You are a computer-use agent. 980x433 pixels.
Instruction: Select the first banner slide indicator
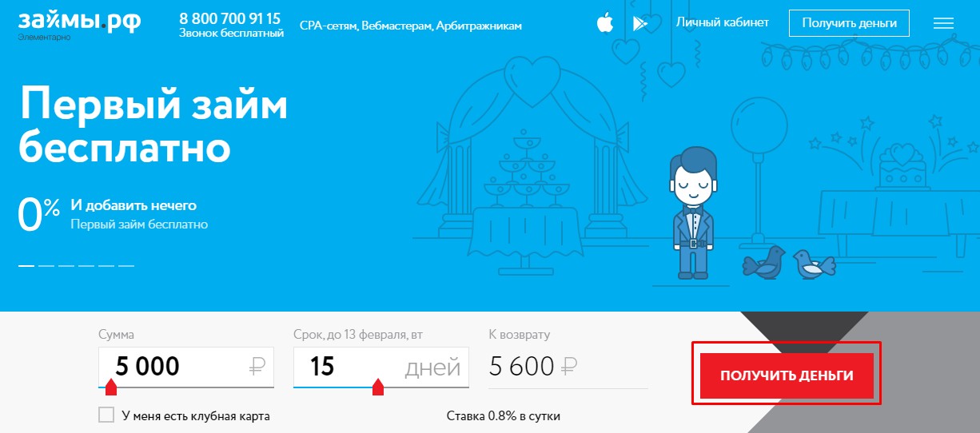[26, 265]
